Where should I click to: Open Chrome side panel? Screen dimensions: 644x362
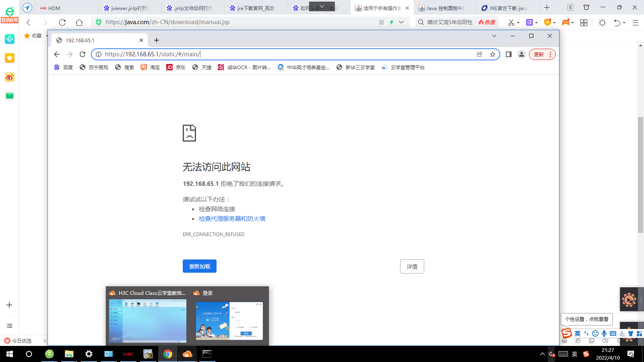509,54
